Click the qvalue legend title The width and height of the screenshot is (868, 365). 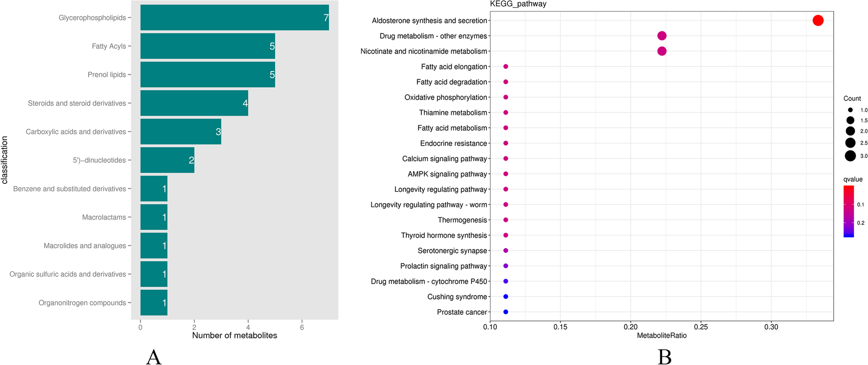(x=853, y=179)
